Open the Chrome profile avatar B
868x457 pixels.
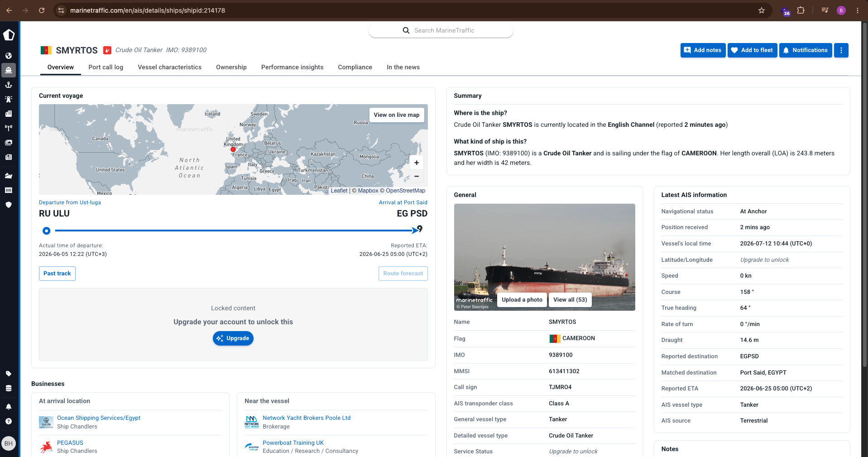[841, 10]
